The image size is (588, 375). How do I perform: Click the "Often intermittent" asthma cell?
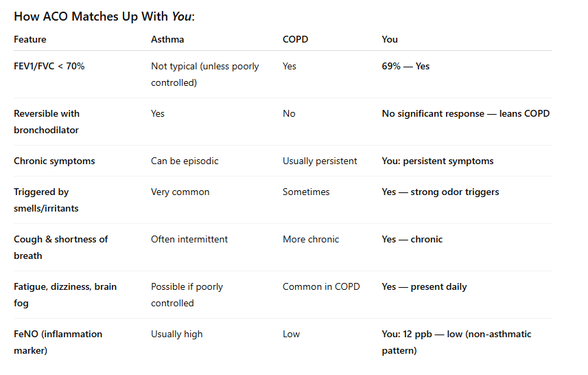tap(189, 240)
